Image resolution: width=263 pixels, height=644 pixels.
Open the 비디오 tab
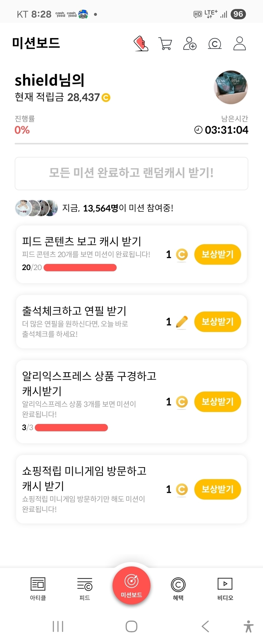[225, 588]
